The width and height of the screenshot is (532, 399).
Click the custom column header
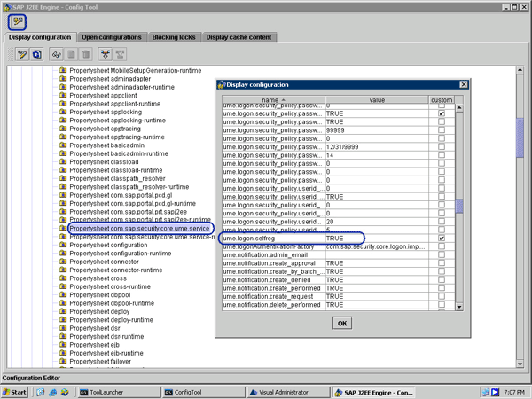[442, 99]
